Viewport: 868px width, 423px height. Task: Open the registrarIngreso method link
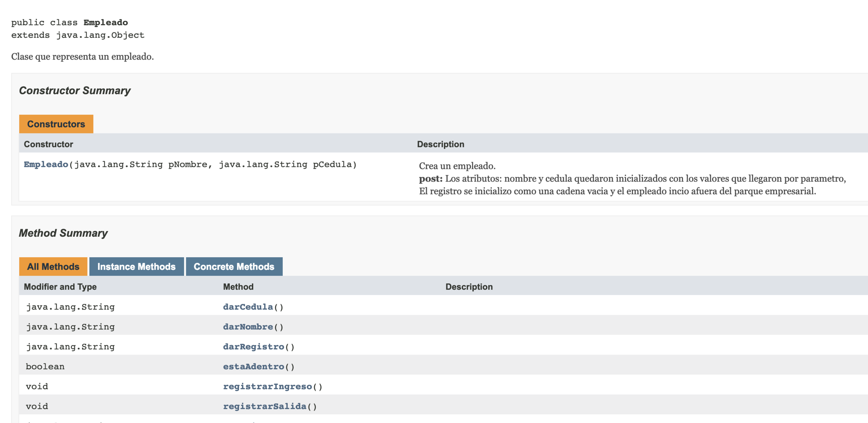click(267, 387)
